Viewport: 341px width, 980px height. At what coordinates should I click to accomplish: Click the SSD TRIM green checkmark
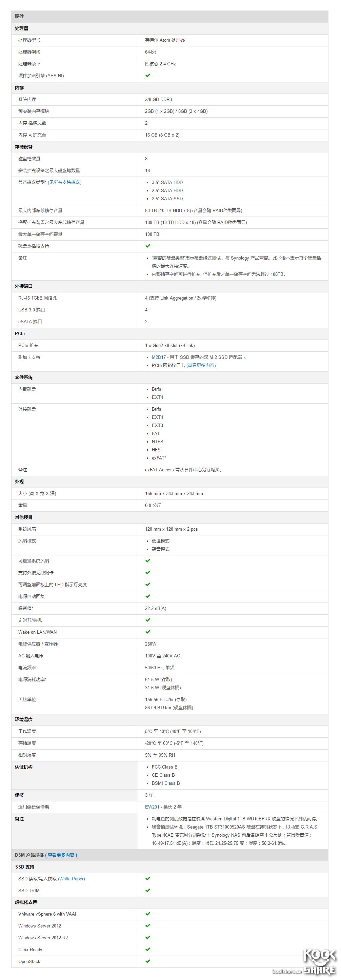click(x=148, y=890)
